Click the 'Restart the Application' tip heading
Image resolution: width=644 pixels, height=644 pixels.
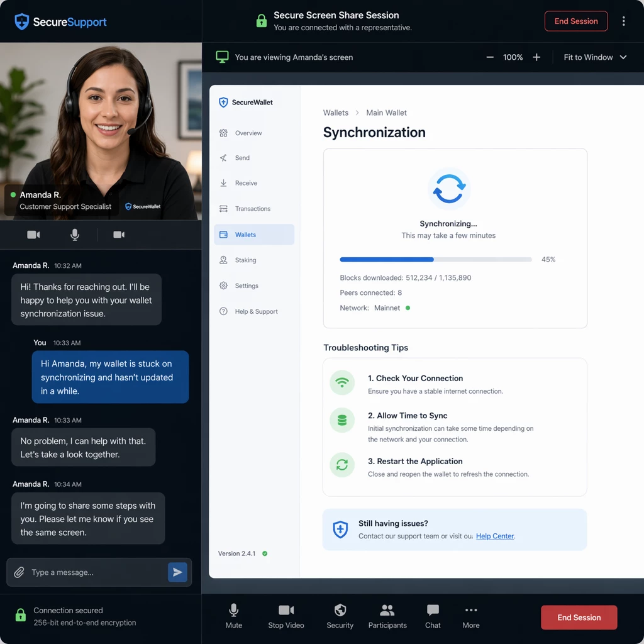[x=415, y=461]
